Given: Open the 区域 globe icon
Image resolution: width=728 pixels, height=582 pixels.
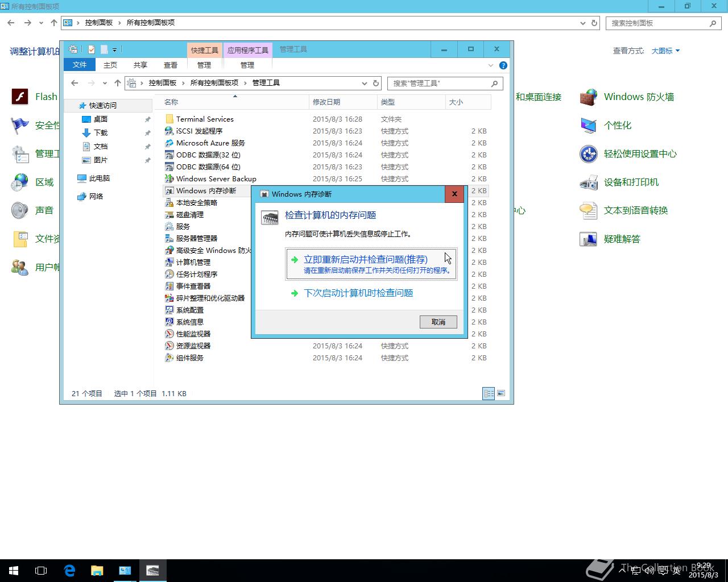Looking at the screenshot, I should [20, 182].
